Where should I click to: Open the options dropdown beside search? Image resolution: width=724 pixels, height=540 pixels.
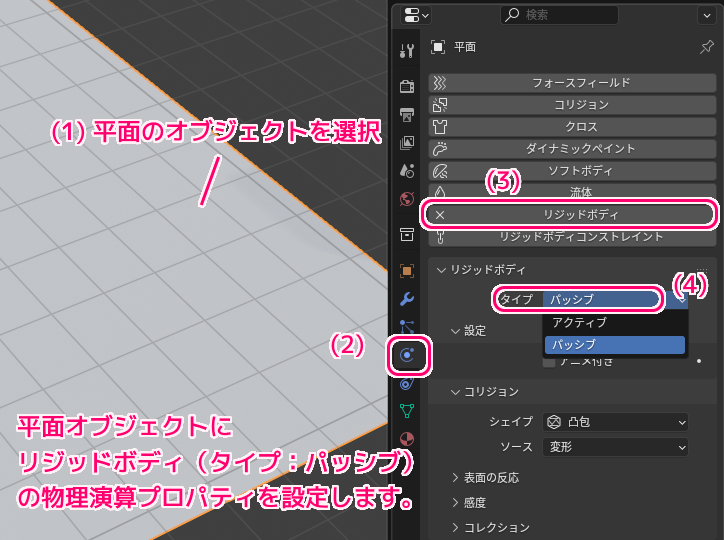707,15
